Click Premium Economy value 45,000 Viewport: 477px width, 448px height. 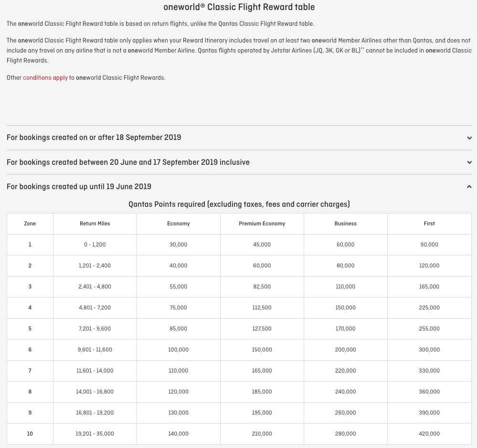pos(262,245)
